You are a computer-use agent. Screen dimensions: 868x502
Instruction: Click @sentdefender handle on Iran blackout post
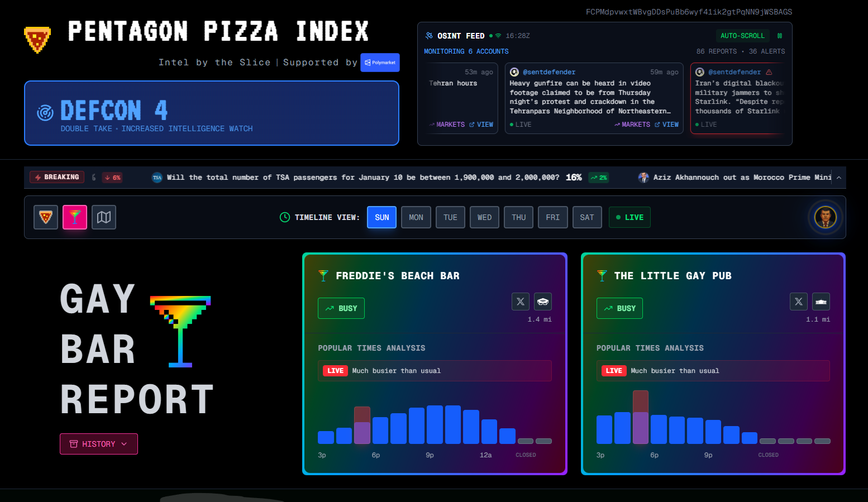735,72
